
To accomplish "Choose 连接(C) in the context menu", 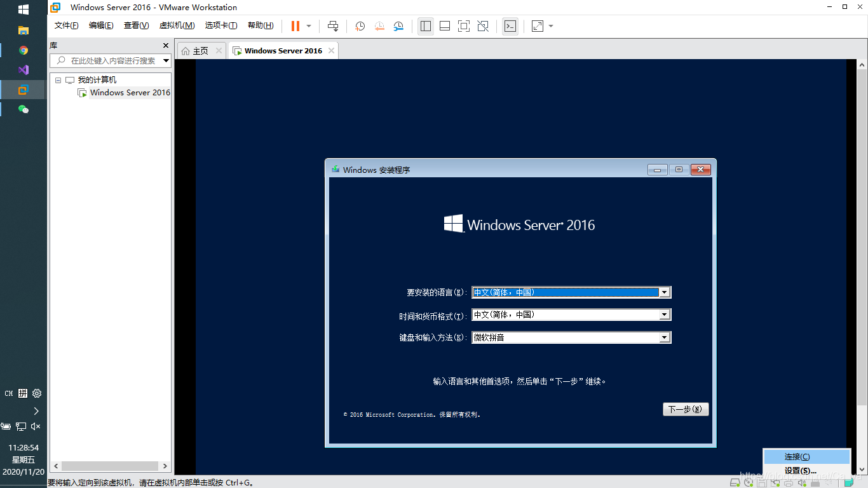I will [806, 457].
